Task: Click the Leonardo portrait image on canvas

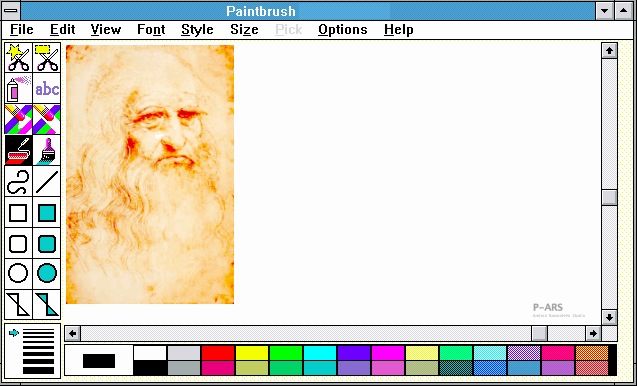Action: pyautogui.click(x=150, y=174)
